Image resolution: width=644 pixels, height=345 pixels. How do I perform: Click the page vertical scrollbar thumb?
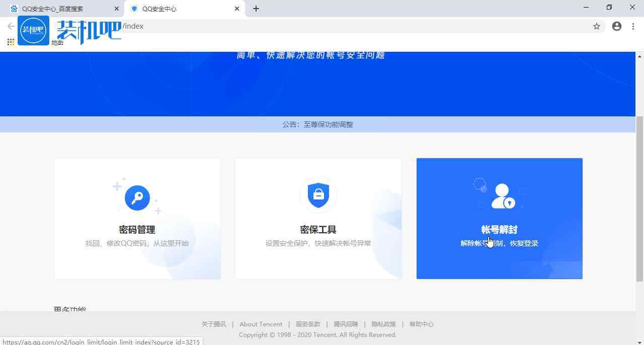(x=639, y=198)
